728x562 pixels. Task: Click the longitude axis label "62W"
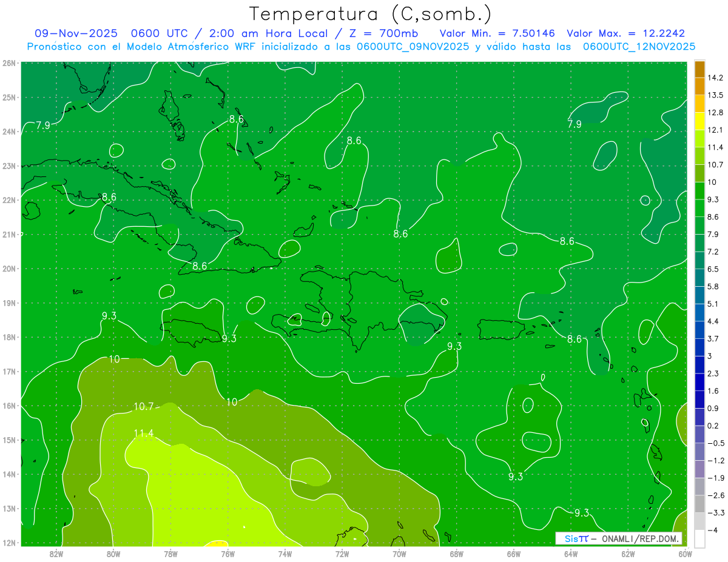(629, 554)
